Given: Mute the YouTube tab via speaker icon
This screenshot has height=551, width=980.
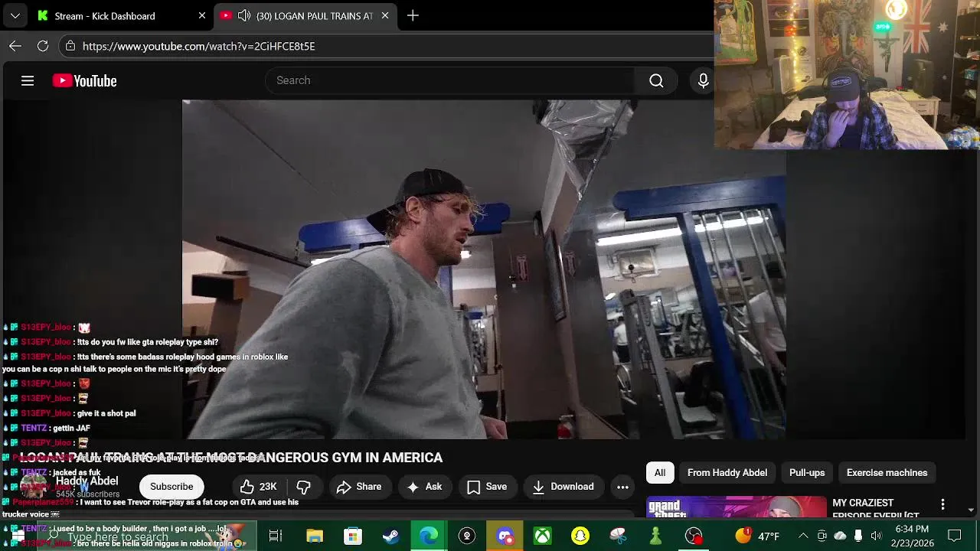Looking at the screenshot, I should (244, 15).
